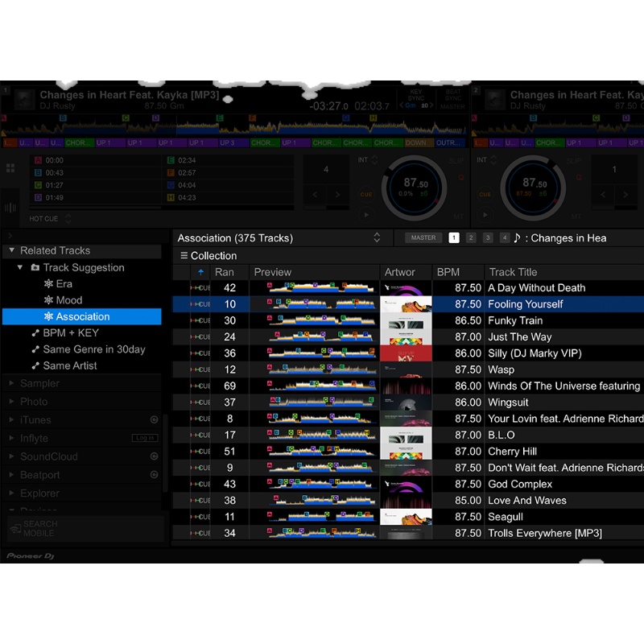Select the Era track suggestion
The height and width of the screenshot is (644, 644).
(58, 284)
